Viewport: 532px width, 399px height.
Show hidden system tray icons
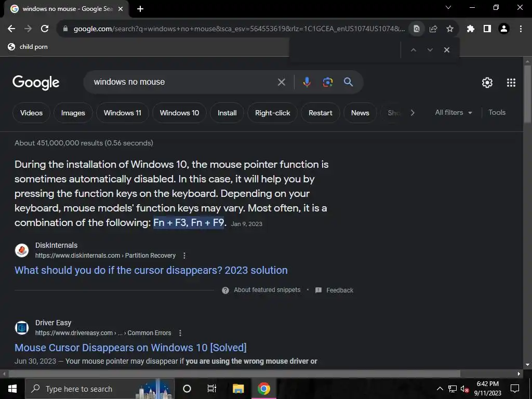point(440,389)
